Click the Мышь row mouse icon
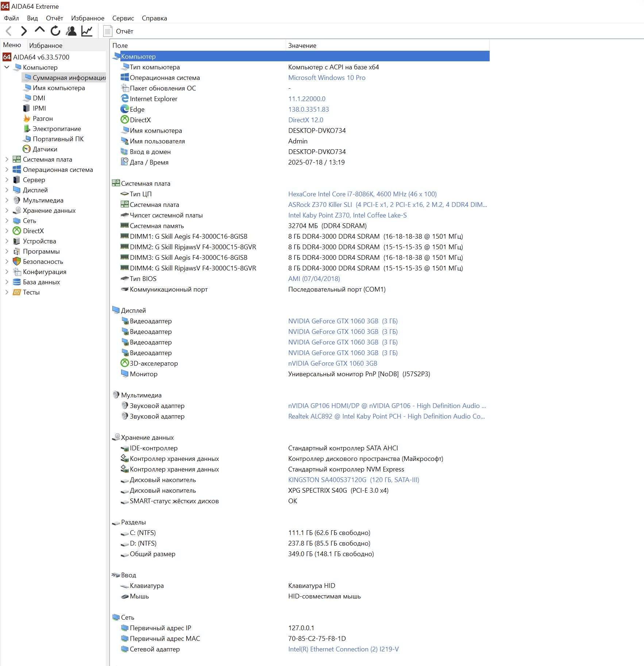The image size is (644, 666). coord(125,596)
